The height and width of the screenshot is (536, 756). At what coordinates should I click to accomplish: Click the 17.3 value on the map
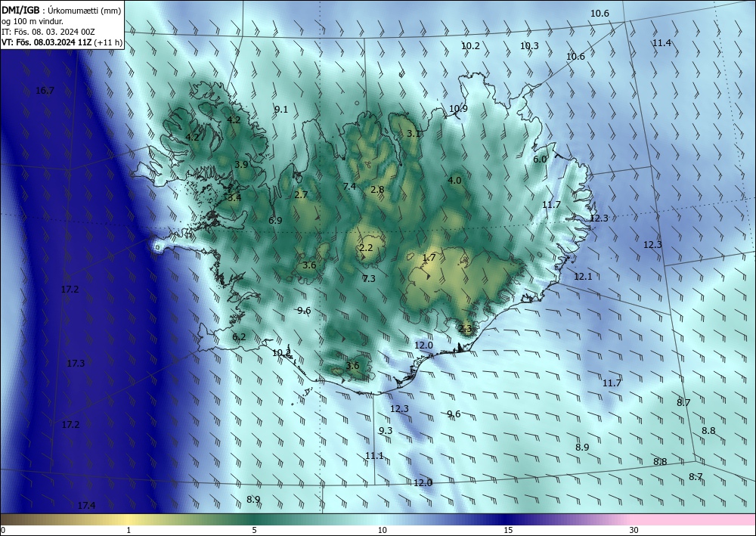(76, 364)
